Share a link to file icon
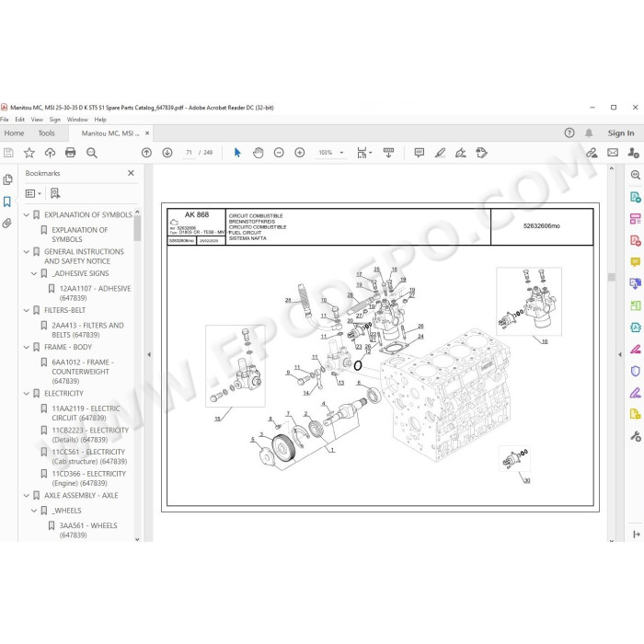 pyautogui.click(x=592, y=153)
